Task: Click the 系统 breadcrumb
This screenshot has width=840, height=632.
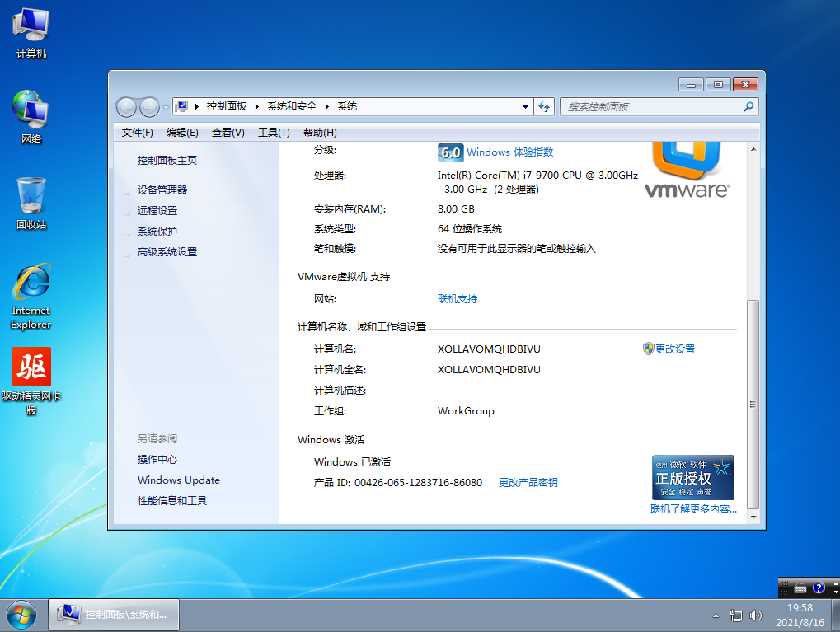Action: coord(347,106)
